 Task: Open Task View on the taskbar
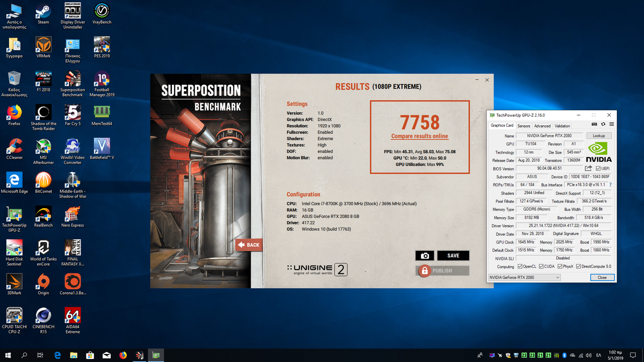click(40, 355)
